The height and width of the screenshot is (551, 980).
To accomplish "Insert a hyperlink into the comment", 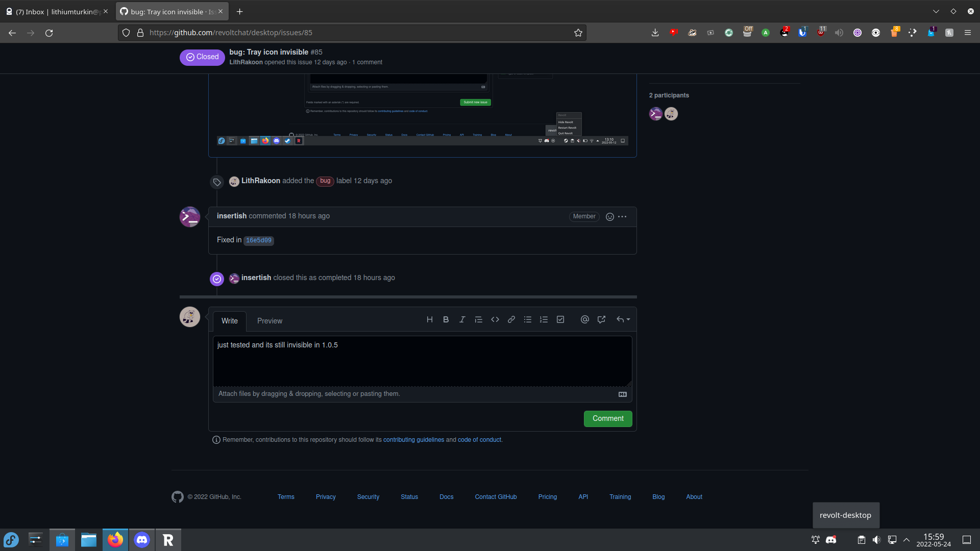I will pyautogui.click(x=511, y=319).
